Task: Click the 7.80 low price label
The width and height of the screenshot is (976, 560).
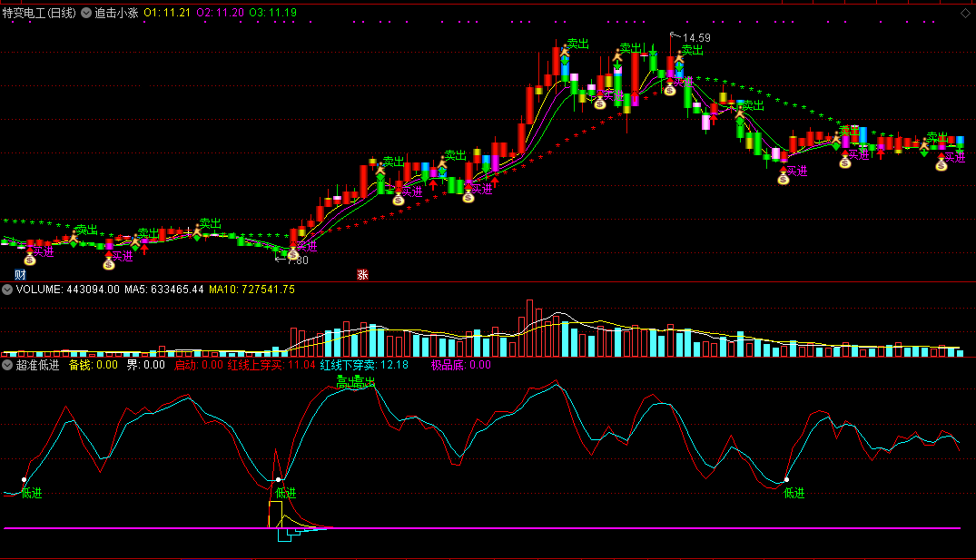Action: point(298,260)
